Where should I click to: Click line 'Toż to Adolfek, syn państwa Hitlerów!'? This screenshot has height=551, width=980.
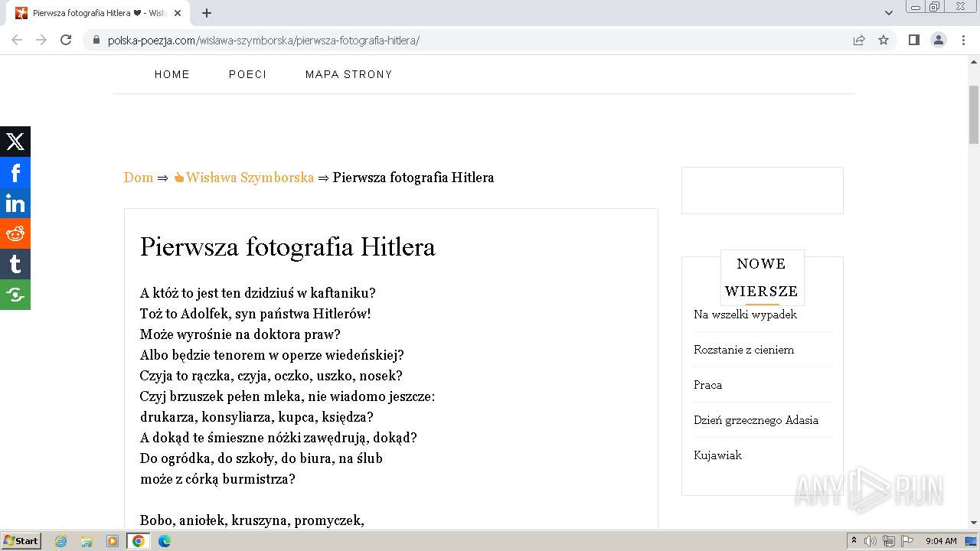coord(255,314)
